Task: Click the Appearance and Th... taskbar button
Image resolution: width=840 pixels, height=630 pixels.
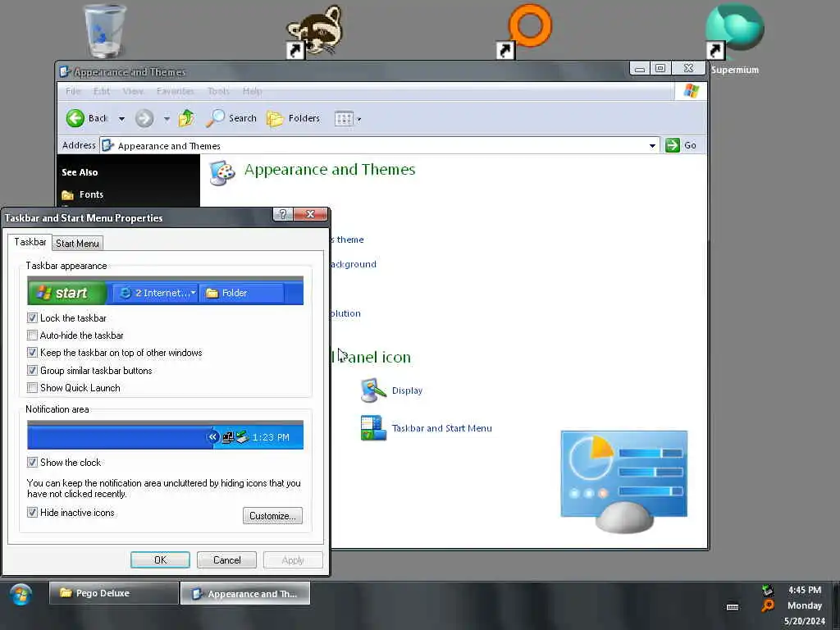Action: [x=244, y=593]
